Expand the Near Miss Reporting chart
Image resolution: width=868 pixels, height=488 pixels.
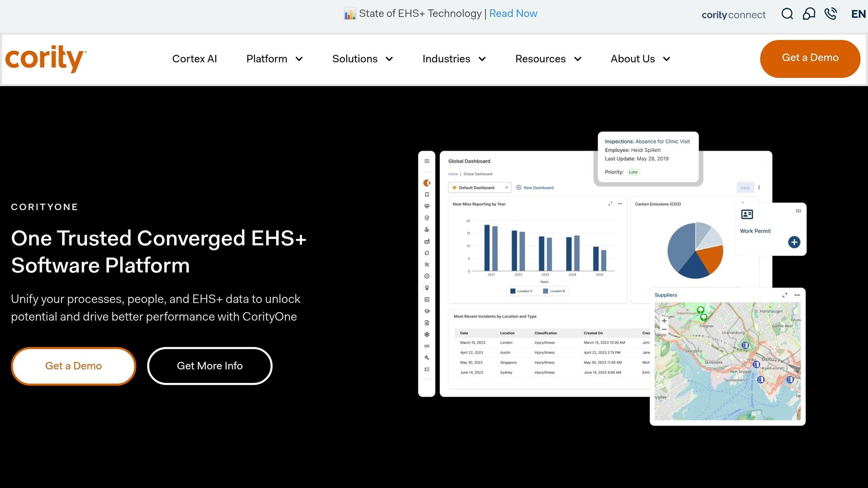click(x=610, y=204)
